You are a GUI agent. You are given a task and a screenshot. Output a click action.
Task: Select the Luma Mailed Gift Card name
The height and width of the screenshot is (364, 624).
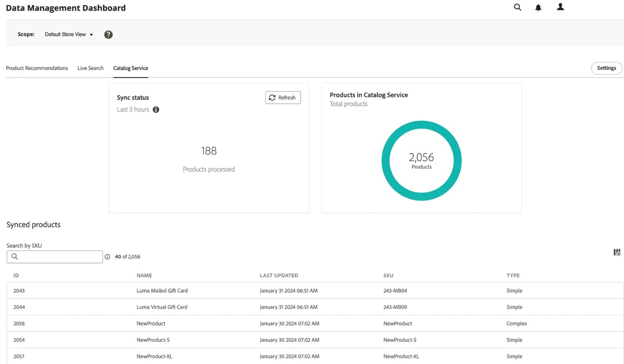pyautogui.click(x=162, y=291)
